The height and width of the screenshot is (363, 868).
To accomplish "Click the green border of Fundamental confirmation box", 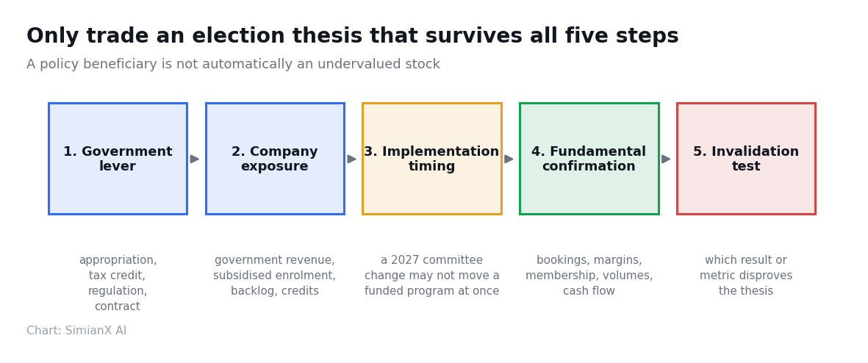I will (589, 104).
